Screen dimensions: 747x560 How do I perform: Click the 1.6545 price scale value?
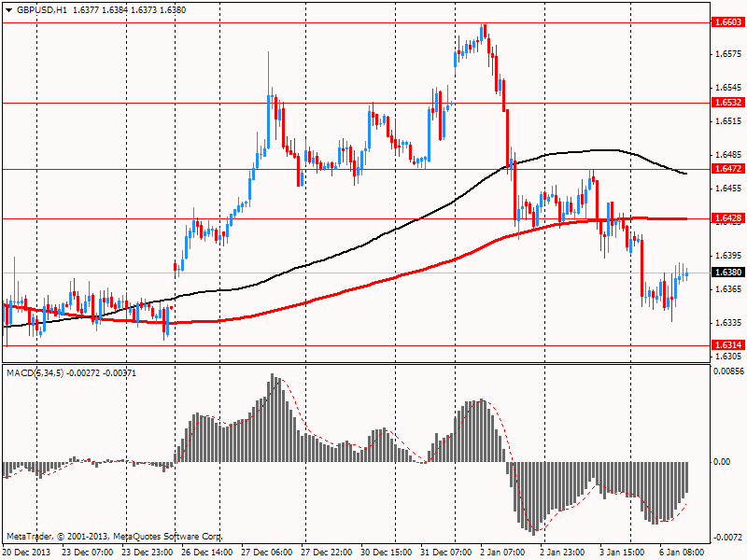pyautogui.click(x=729, y=88)
